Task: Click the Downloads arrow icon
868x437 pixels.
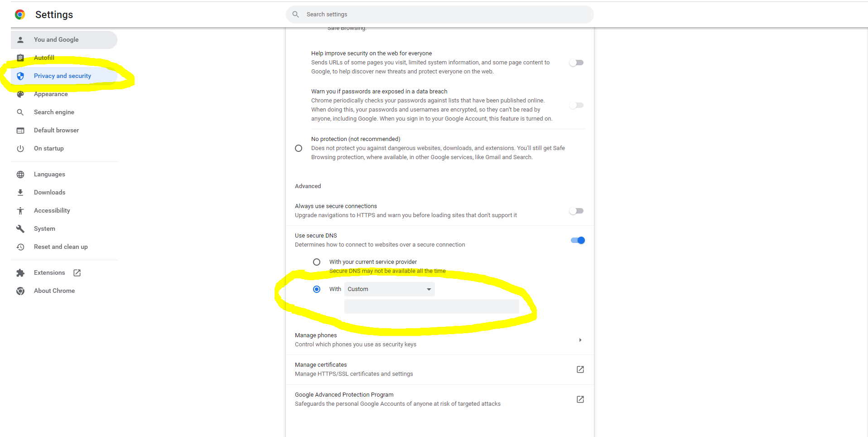Action: click(20, 193)
